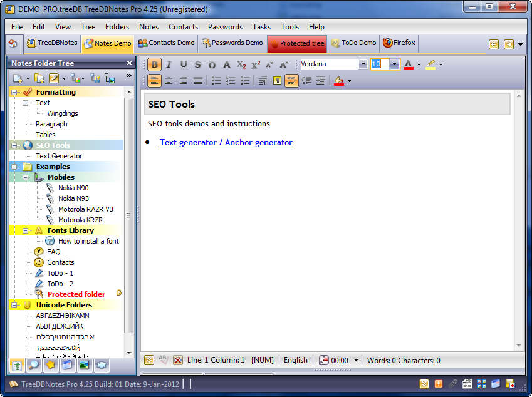This screenshot has height=397, width=532.
Task: Switch to Protected tree tab
Action: [x=297, y=43]
